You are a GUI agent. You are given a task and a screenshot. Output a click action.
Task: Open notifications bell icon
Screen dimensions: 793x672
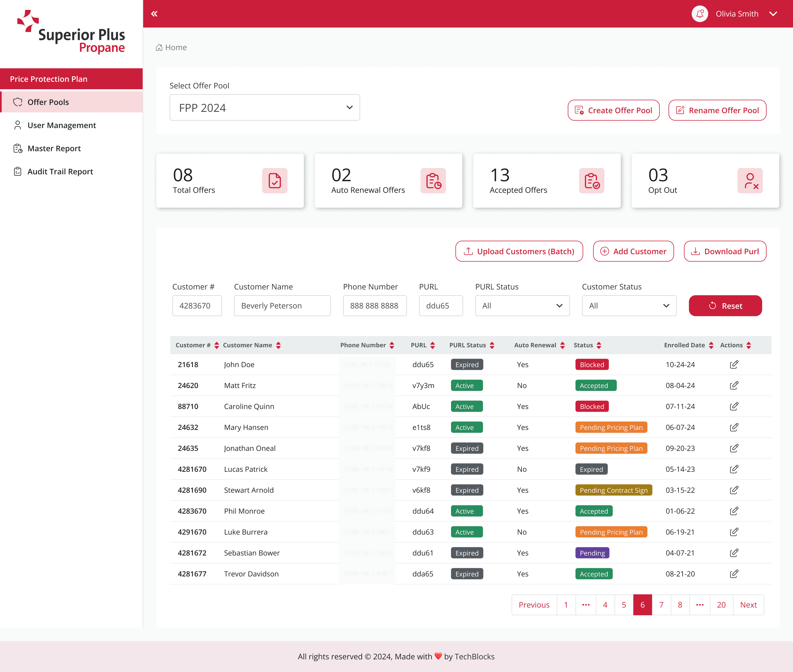click(700, 14)
